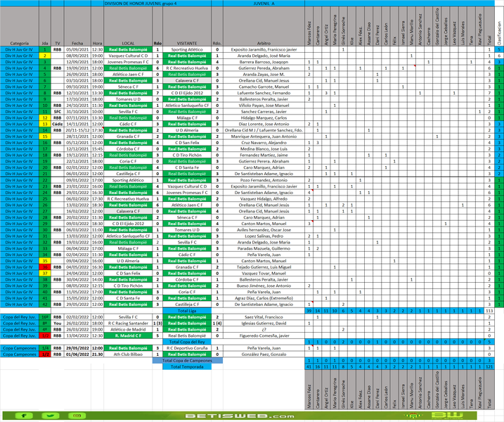
Task: Select referee Tejado Gutierrez, Luis Miguel
Action: click(x=264, y=267)
